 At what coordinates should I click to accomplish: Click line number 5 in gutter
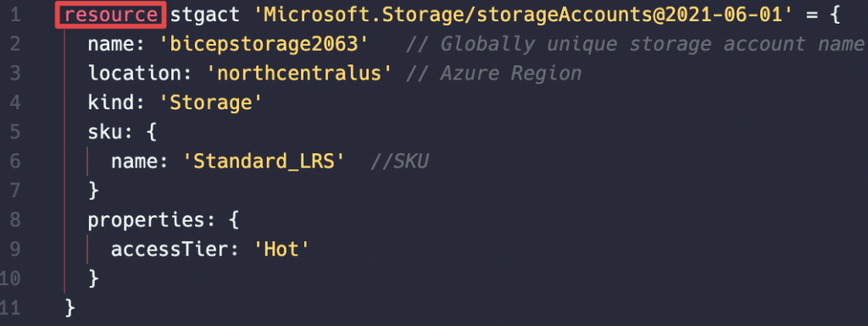tap(15, 132)
